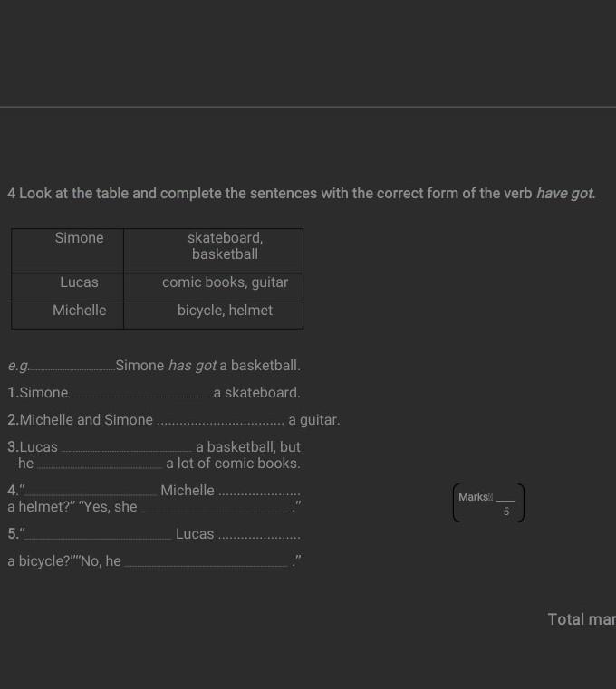Click the 'Total mar' text at the bottom right
This screenshot has height=689, width=616.
[581, 619]
